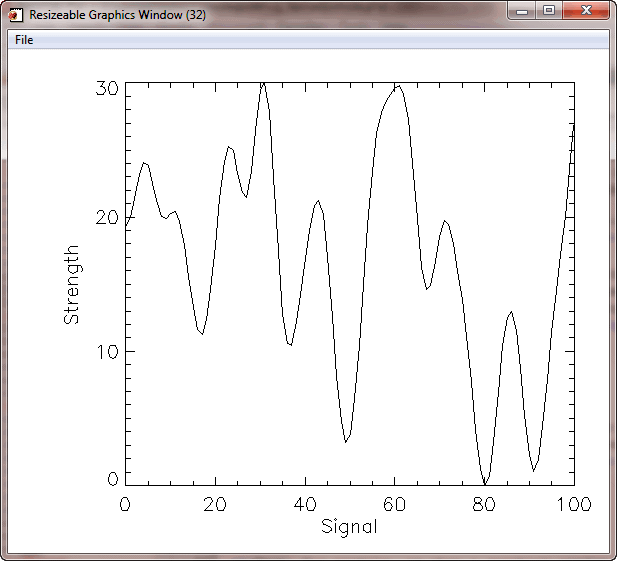Click the x-axis tick label 60
The image size is (617, 561).
394,504
